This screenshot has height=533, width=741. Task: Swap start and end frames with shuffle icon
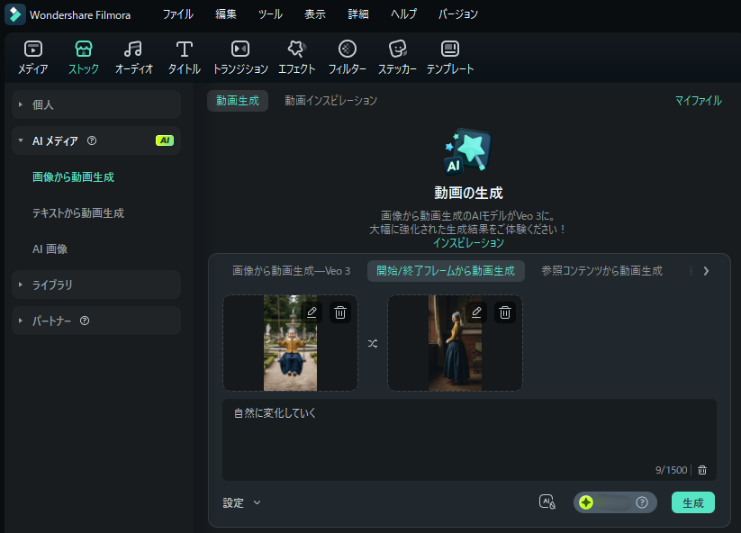pyautogui.click(x=372, y=343)
